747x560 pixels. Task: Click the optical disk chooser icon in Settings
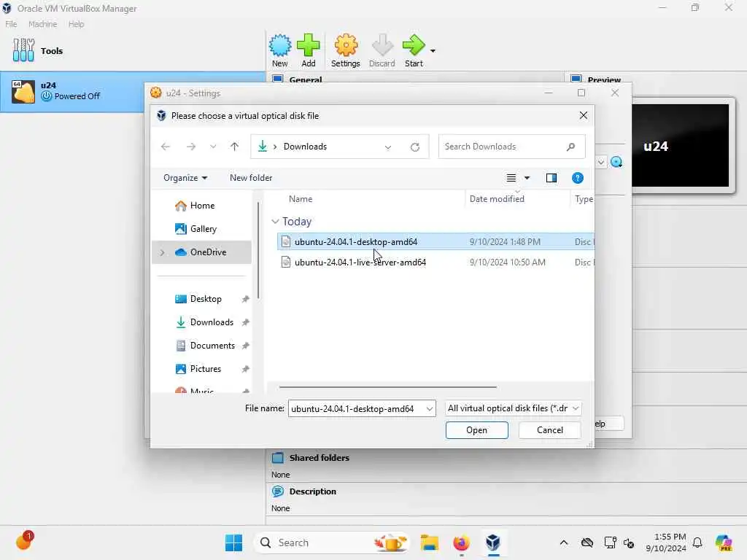(616, 162)
